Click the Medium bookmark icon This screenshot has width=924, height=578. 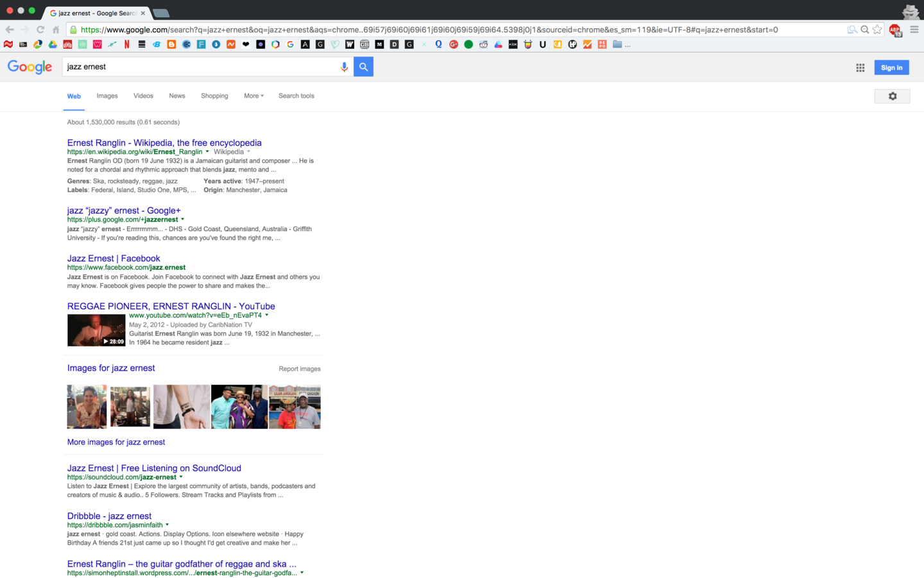point(380,44)
